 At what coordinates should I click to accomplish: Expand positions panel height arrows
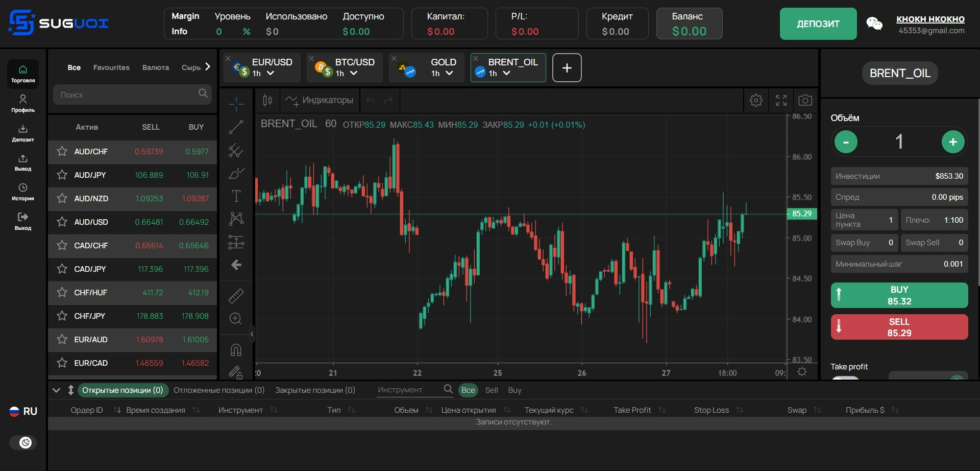(x=71, y=390)
